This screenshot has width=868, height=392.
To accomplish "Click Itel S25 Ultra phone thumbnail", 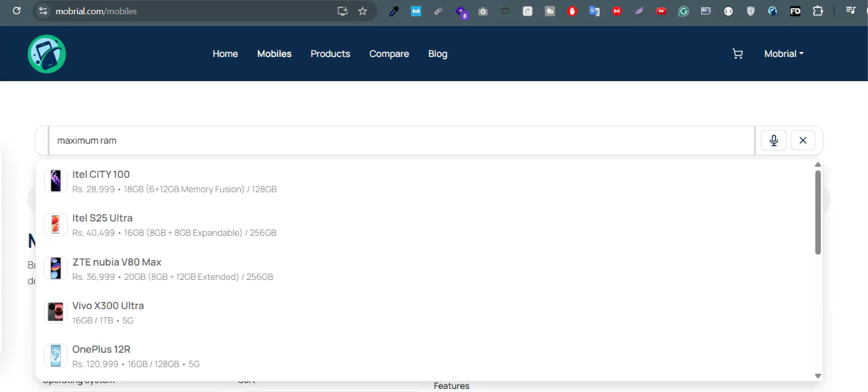I will pyautogui.click(x=56, y=225).
